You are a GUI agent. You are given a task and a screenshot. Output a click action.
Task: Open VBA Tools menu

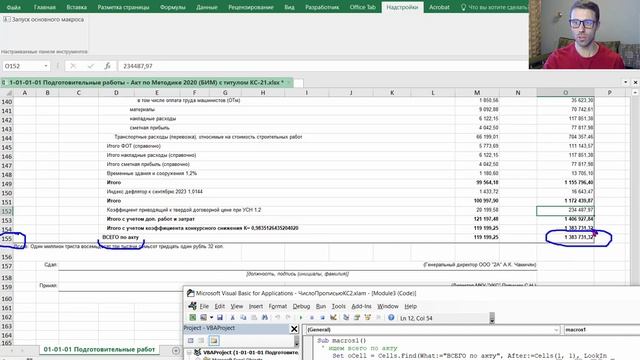338,306
